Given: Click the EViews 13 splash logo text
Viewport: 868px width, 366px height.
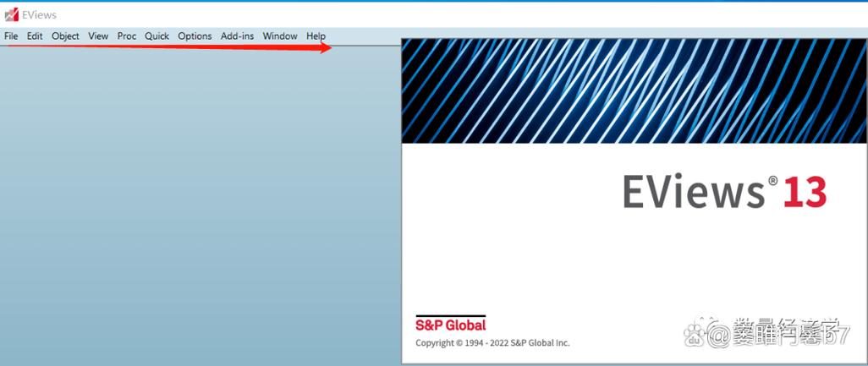Looking at the screenshot, I should (724, 192).
